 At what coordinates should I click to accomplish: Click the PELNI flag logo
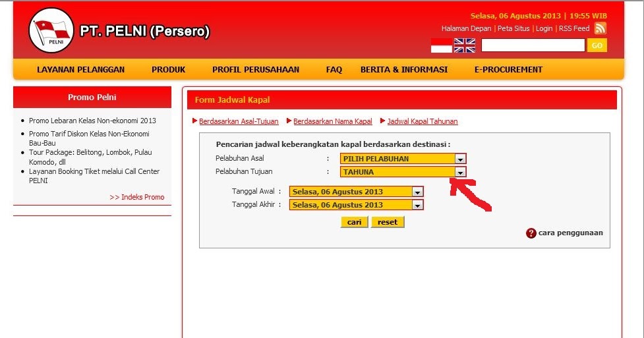coord(51,30)
